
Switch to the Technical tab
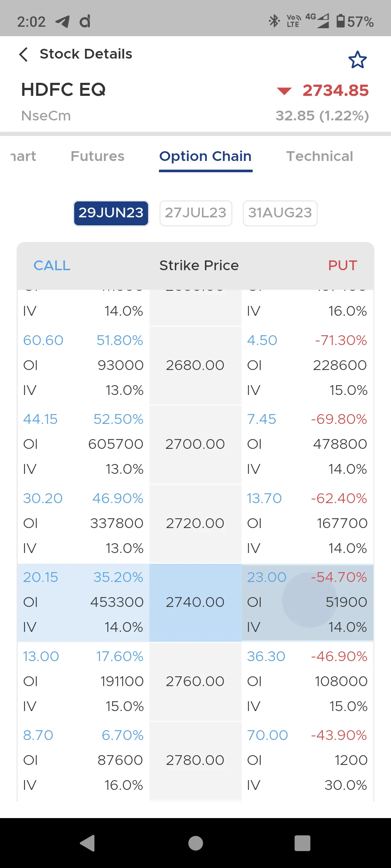pyautogui.click(x=320, y=156)
